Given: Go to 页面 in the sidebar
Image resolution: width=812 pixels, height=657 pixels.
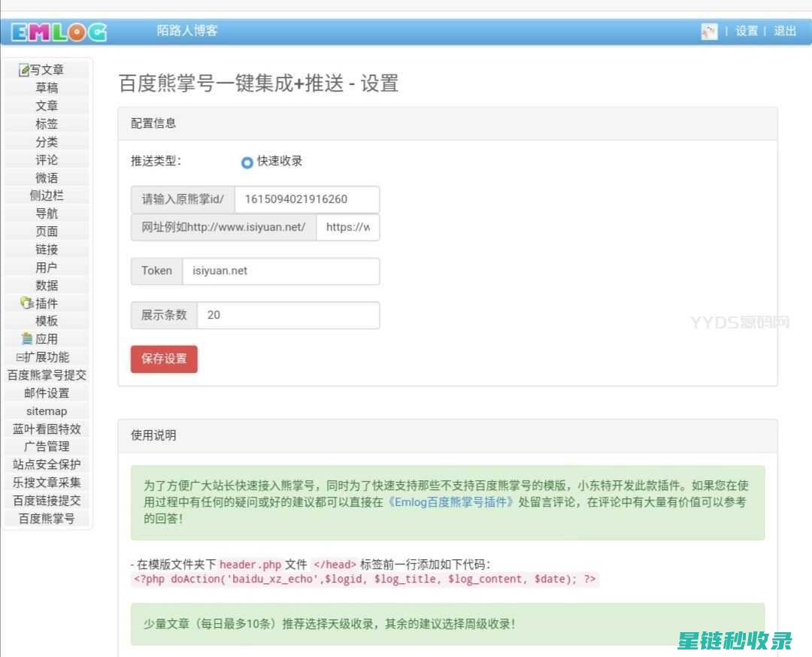Looking at the screenshot, I should pyautogui.click(x=47, y=232).
